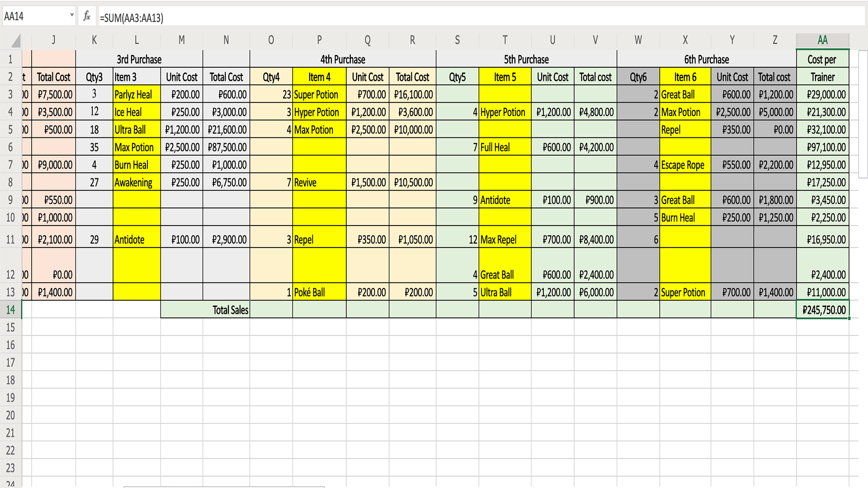Select row 11 header

10,239
